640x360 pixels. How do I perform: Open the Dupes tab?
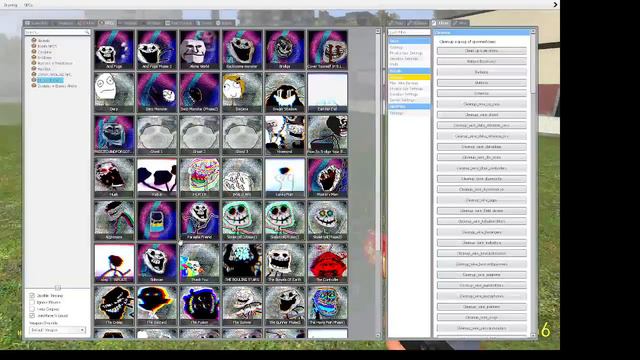point(204,23)
